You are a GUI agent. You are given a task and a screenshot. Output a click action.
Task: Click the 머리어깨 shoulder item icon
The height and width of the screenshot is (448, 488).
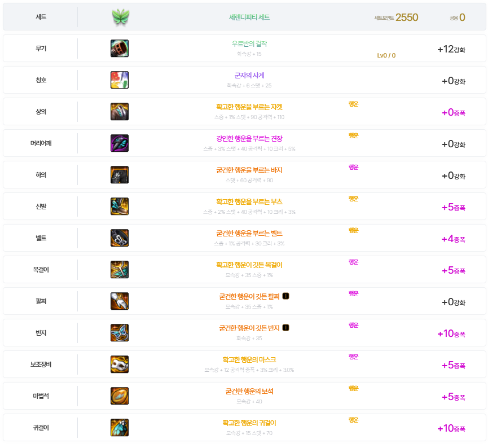pyautogui.click(x=120, y=143)
